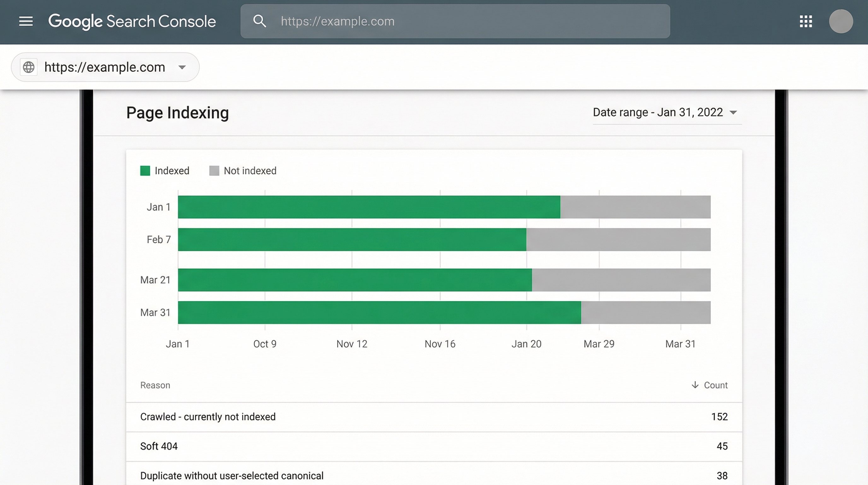Image resolution: width=868 pixels, height=485 pixels.
Task: Open the Soft 404 reason details
Action: pyautogui.click(x=159, y=446)
